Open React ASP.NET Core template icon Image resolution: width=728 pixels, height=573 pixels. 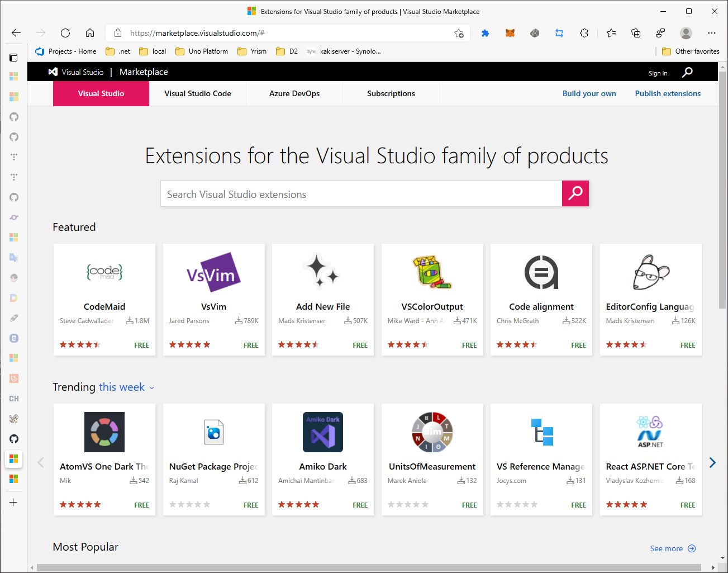coord(651,432)
